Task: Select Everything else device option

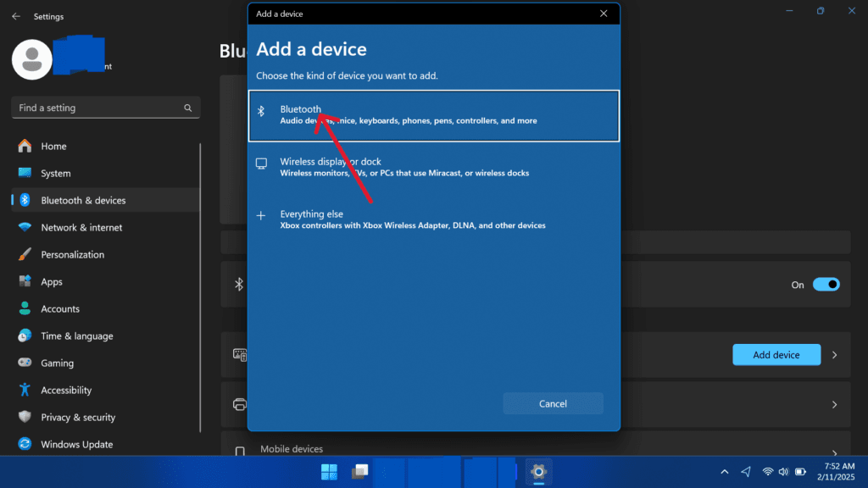Action: click(x=433, y=219)
